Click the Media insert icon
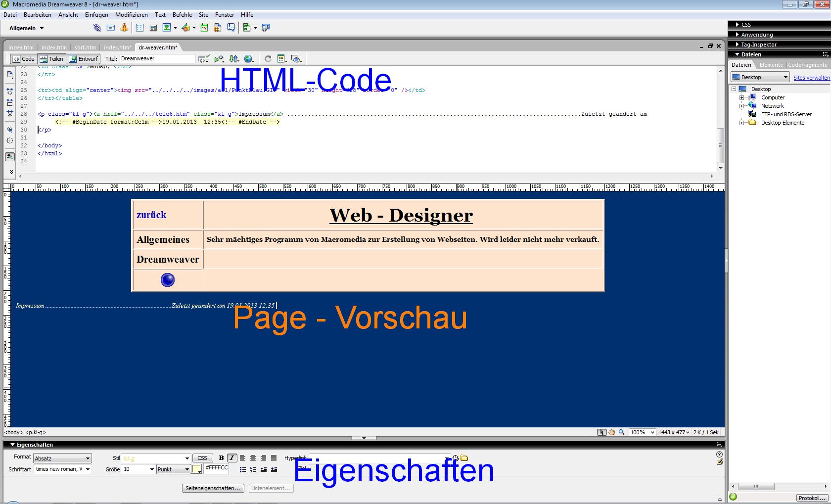This screenshot has width=831, height=504. [x=185, y=28]
